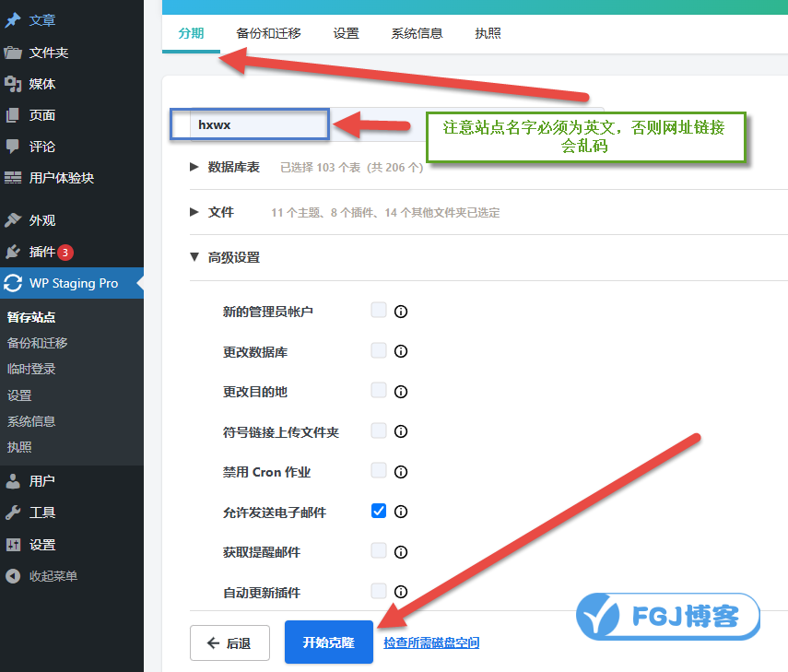Click info icon beside new admin account
This screenshot has width=788, height=672.
[401, 312]
